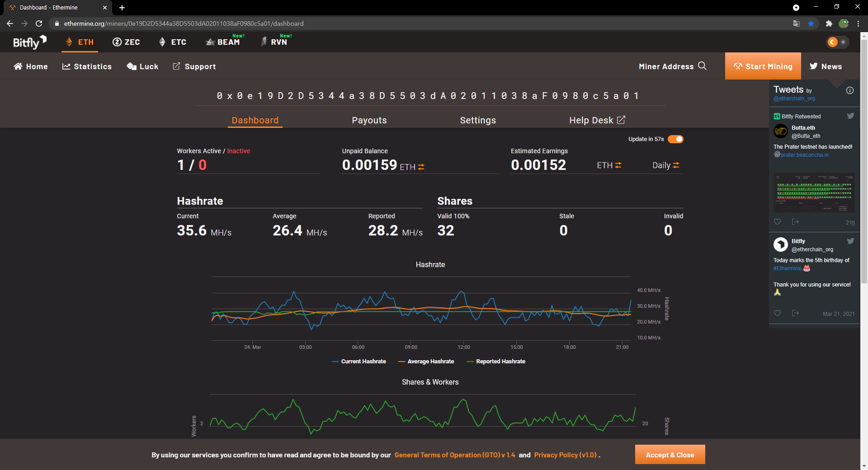Switch to the ZEC pool

point(126,42)
